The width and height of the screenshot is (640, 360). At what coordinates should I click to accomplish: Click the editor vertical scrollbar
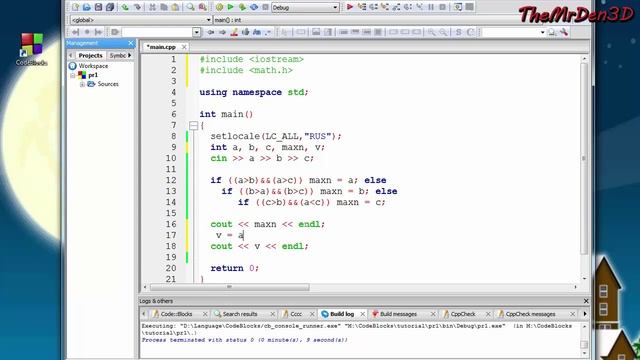(584, 158)
